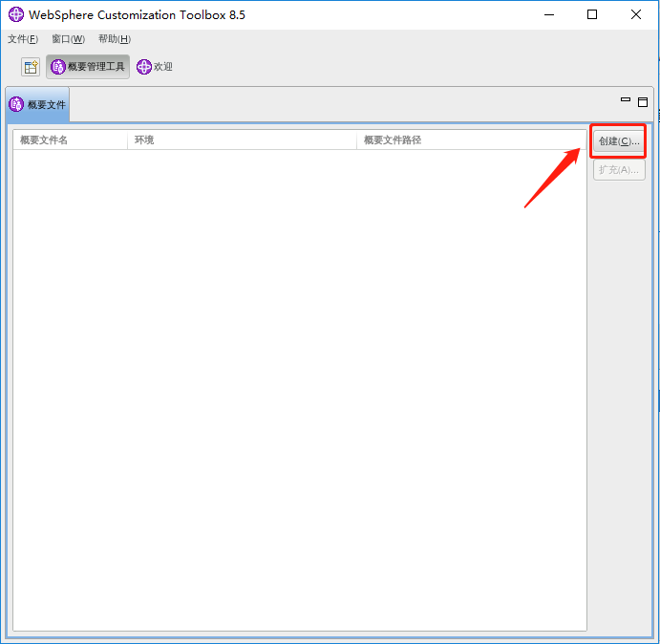Viewport: 660px width, 644px height.
Task: Minimize the WebSphere Customization Toolbox window
Action: 549,14
